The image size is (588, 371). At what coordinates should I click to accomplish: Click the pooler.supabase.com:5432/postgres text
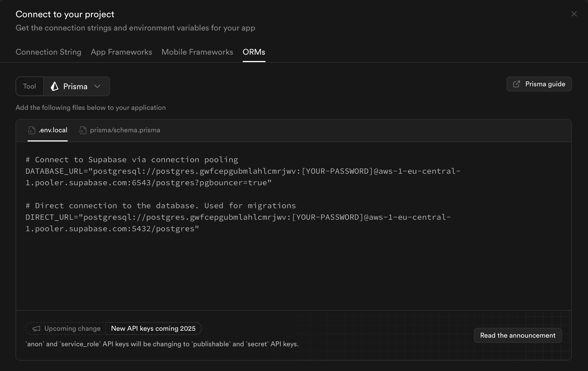115,229
